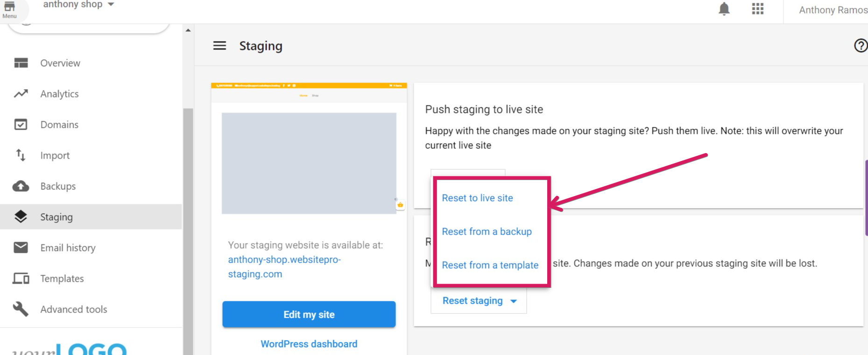Open the hamburger menu beside Staging
Viewport: 868px width, 355px height.
tap(219, 45)
